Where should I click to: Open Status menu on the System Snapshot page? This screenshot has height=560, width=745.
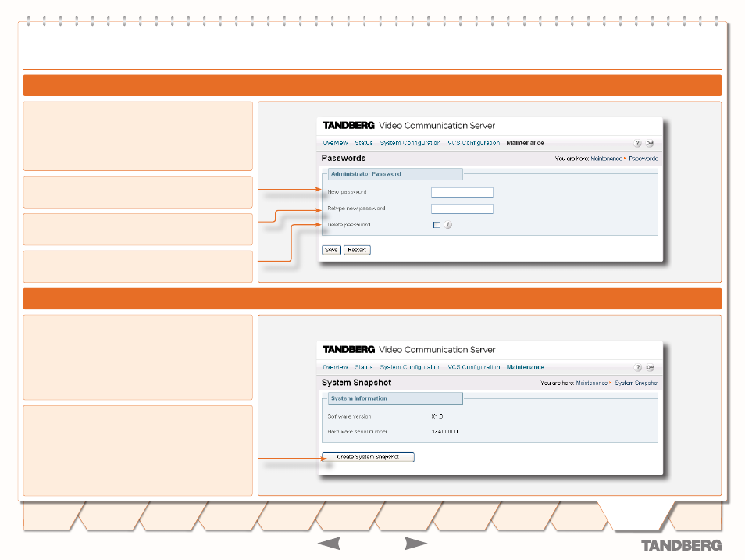click(363, 367)
